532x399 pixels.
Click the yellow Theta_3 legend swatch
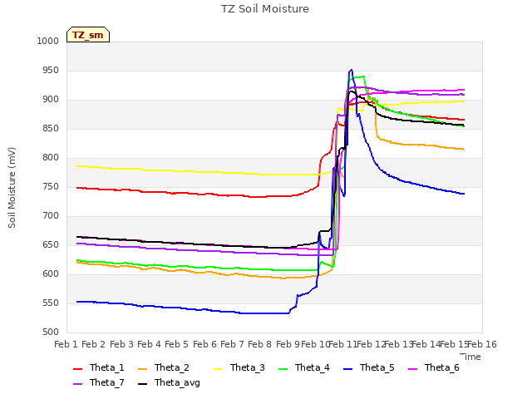tap(218, 369)
